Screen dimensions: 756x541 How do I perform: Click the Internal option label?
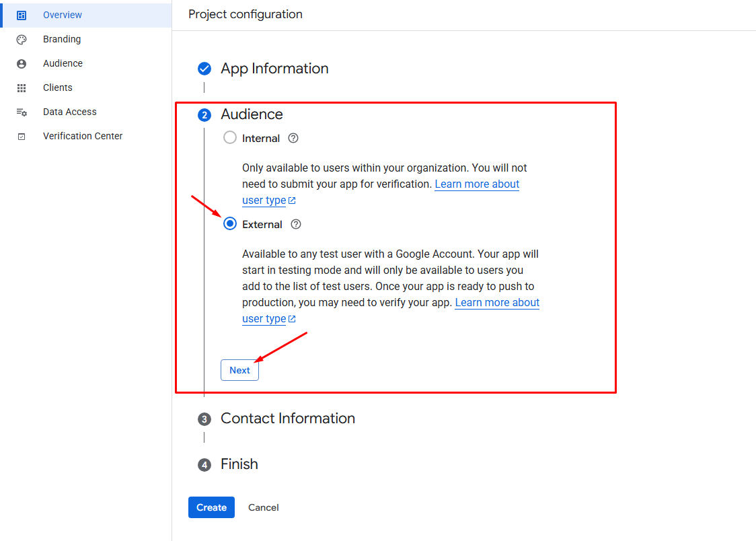tap(261, 139)
